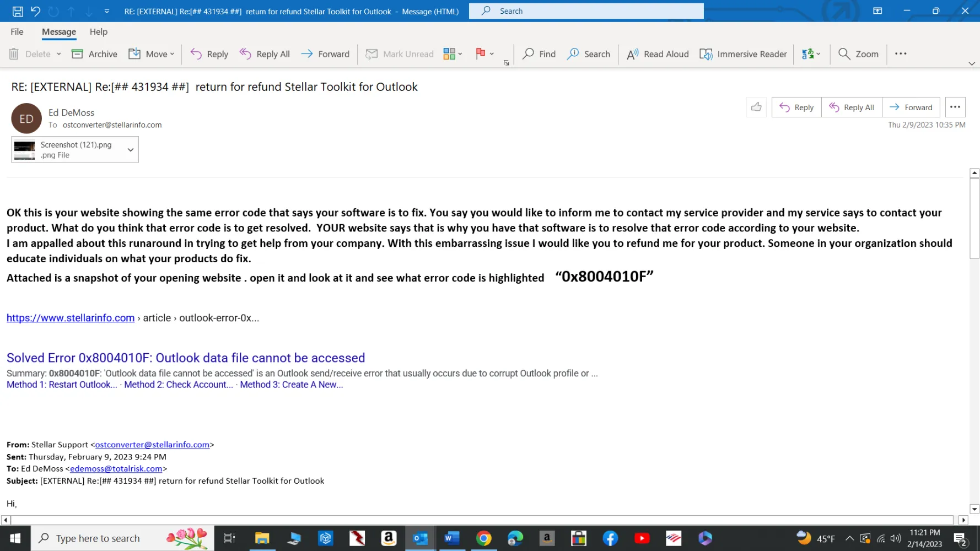Collapse the ribbon with the chevron
This screenshot has width=980, height=551.
tap(972, 63)
